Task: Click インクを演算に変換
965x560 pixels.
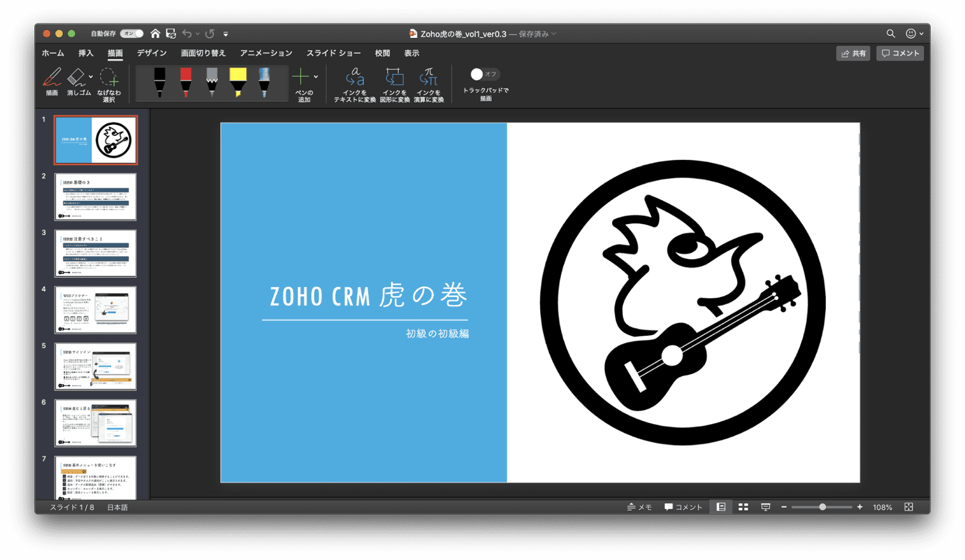Action: 429,85
